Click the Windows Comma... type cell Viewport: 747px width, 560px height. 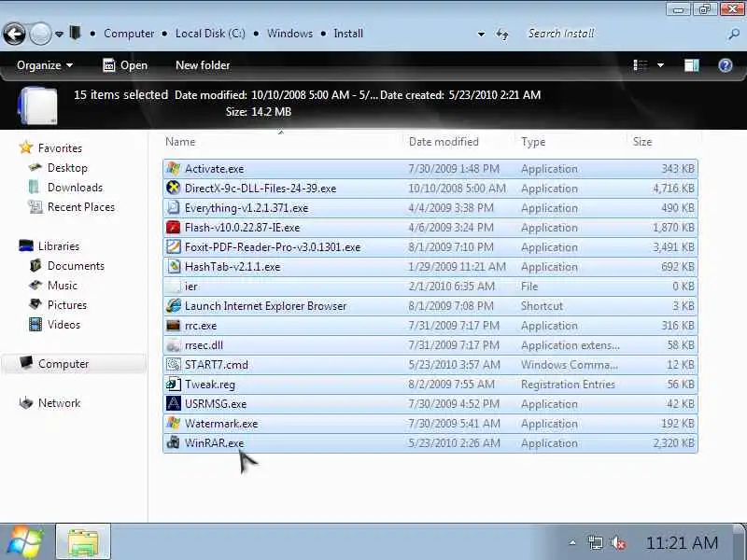pyautogui.click(x=570, y=365)
